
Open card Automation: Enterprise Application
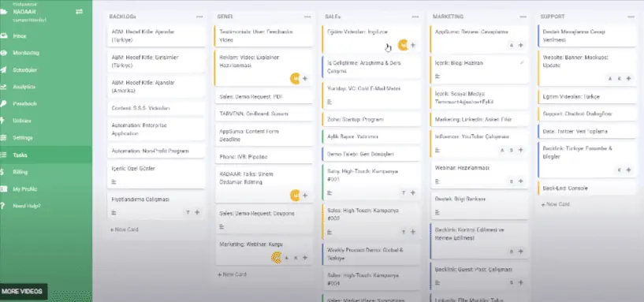[156, 129]
